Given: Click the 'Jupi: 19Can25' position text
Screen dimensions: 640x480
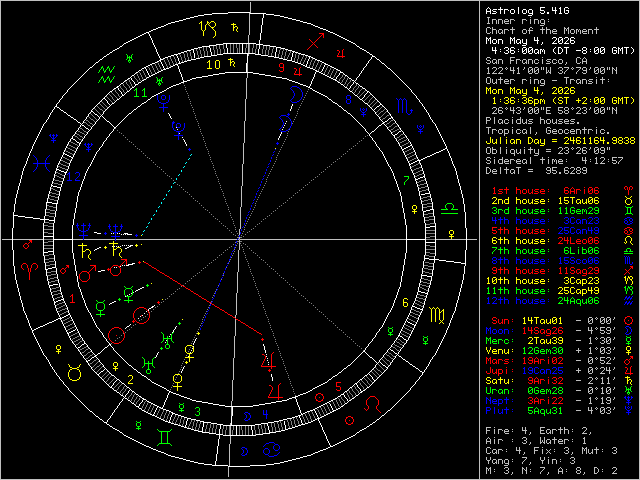Looking at the screenshot, I should 524,371.
